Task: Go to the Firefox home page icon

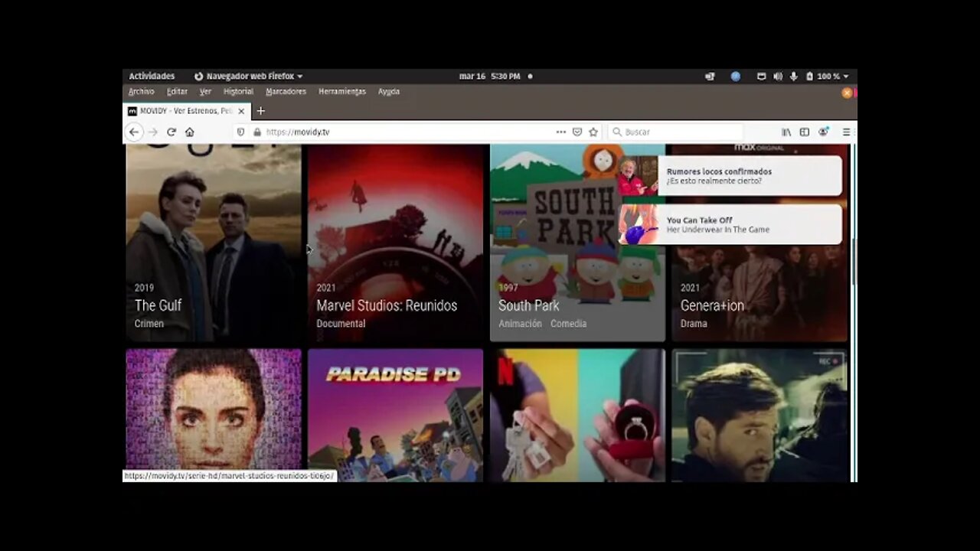Action: coord(189,132)
